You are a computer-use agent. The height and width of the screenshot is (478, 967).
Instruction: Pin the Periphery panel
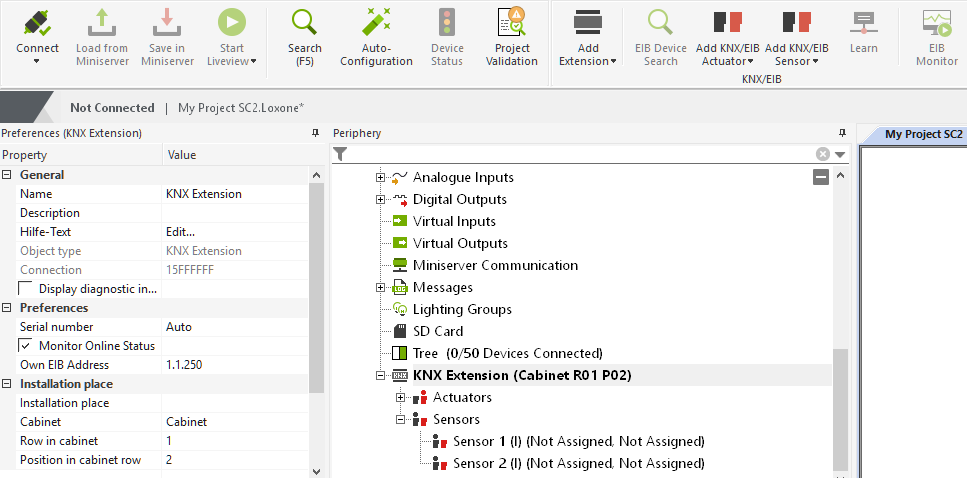(x=843, y=133)
